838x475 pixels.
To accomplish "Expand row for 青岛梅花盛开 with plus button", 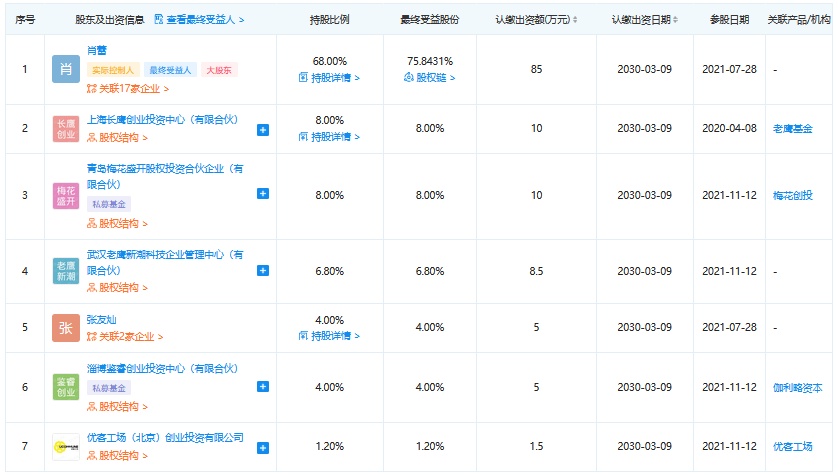I will (x=263, y=193).
